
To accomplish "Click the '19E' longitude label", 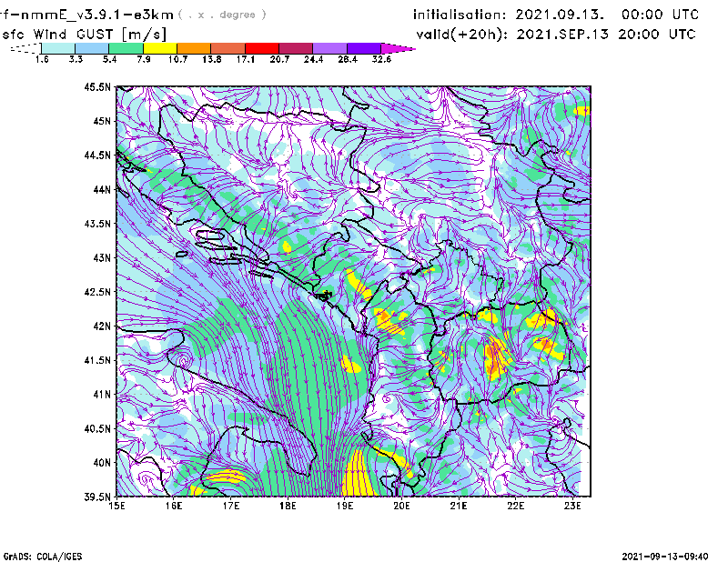I will pos(345,506).
